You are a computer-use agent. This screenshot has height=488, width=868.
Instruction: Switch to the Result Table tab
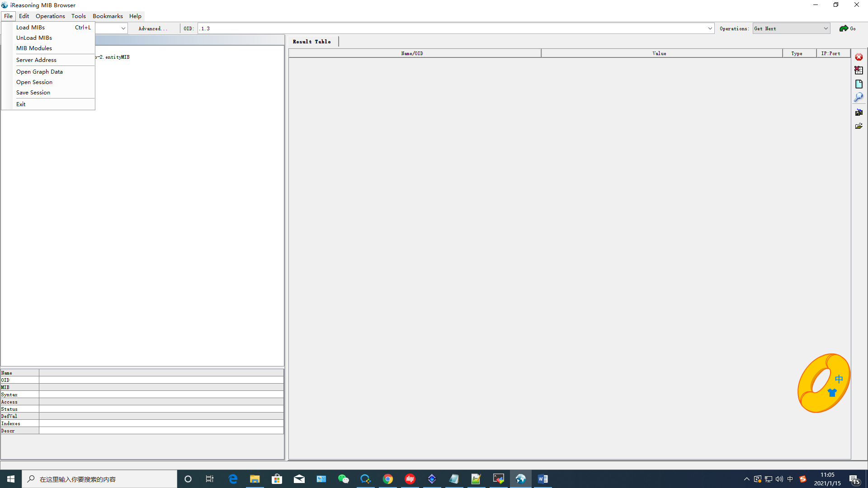coord(312,42)
